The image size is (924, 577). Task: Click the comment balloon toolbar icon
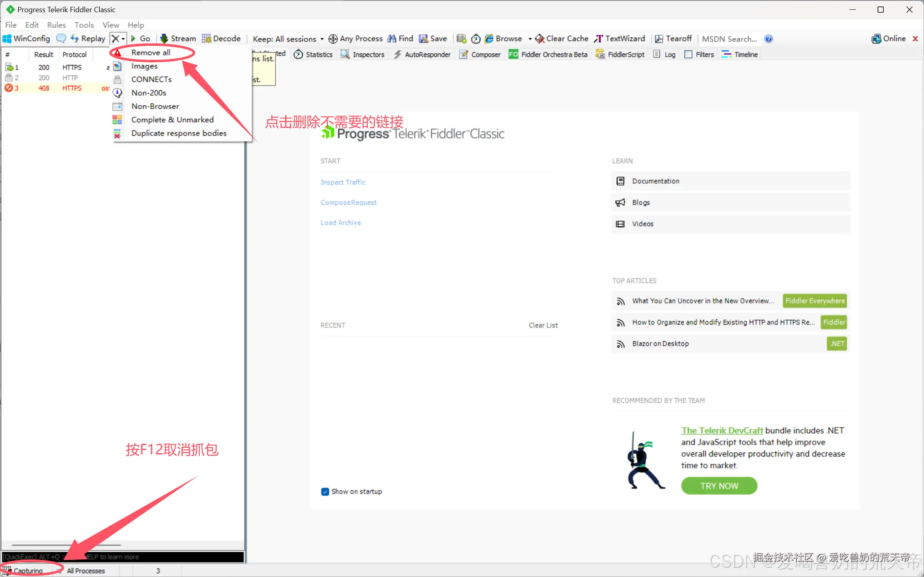coord(61,39)
